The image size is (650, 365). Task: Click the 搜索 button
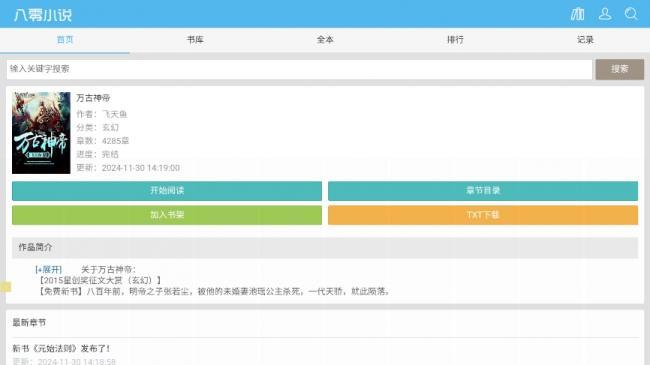[620, 69]
